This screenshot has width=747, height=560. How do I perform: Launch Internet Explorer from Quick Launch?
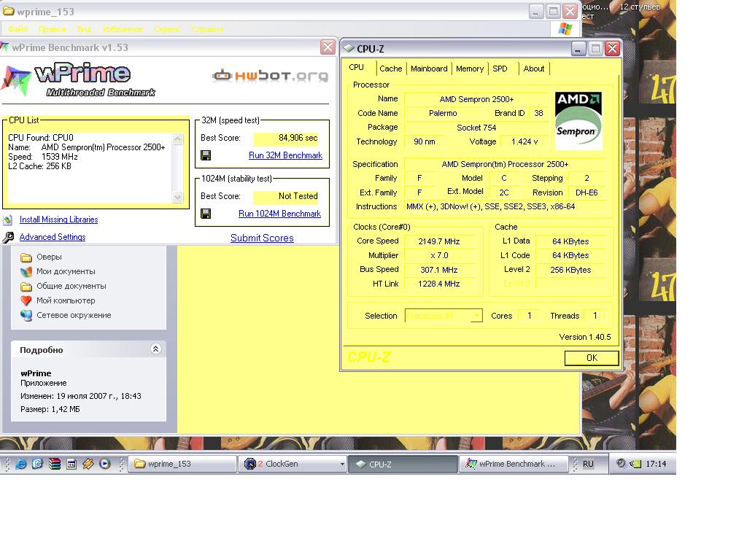click(x=21, y=464)
